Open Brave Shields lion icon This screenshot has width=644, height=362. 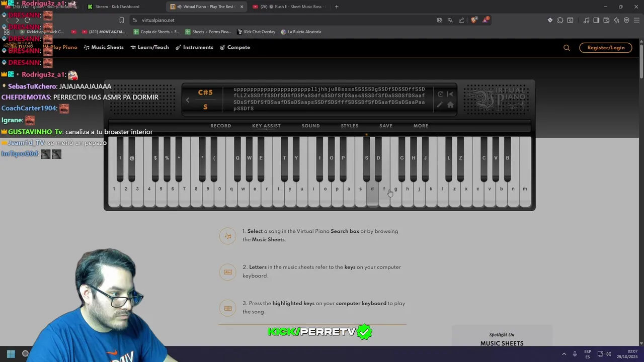[x=474, y=20]
